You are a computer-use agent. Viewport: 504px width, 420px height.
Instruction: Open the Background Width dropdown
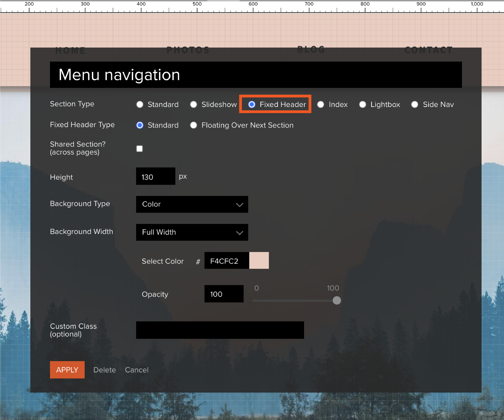192,232
